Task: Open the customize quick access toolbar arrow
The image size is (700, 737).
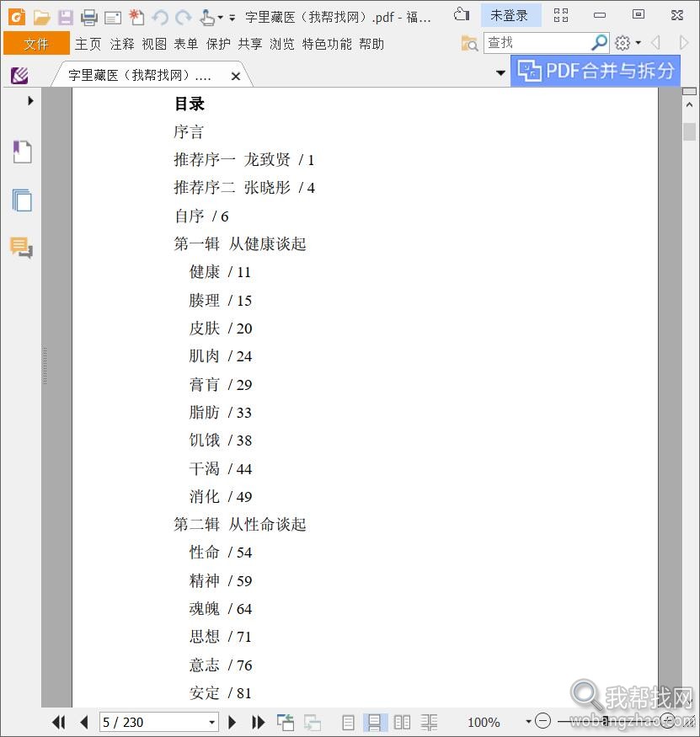Action: [x=232, y=18]
